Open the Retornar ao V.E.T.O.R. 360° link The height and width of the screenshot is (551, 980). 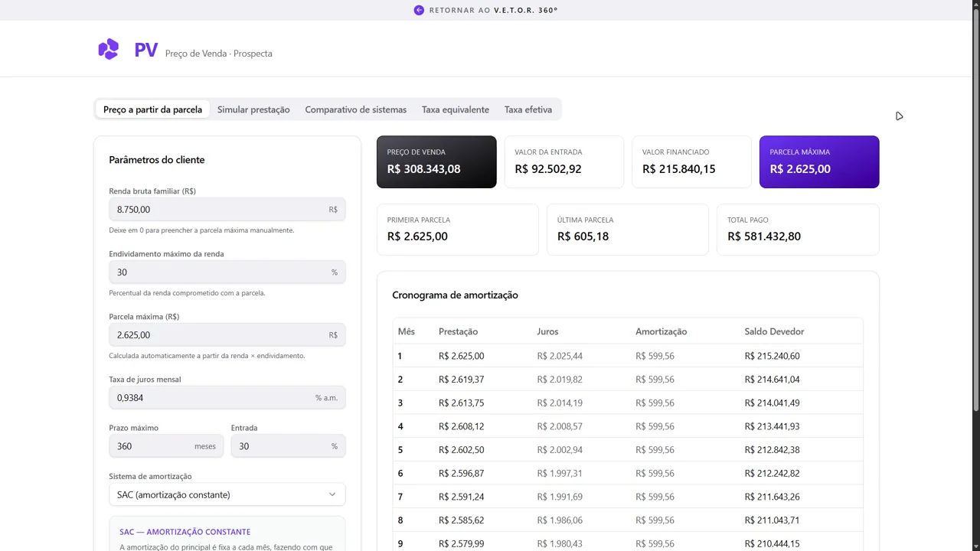[485, 10]
